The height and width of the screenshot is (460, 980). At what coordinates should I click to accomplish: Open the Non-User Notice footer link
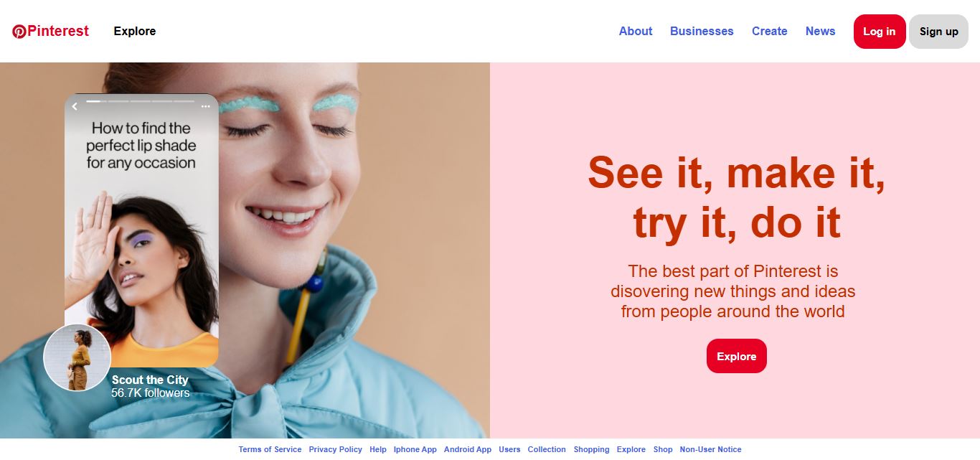(x=711, y=449)
